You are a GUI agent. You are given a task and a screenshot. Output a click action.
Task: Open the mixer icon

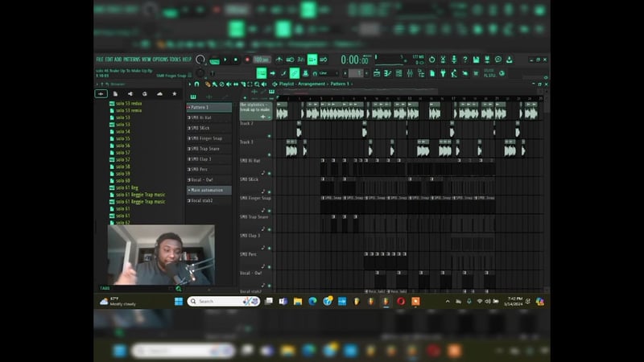tap(410, 73)
